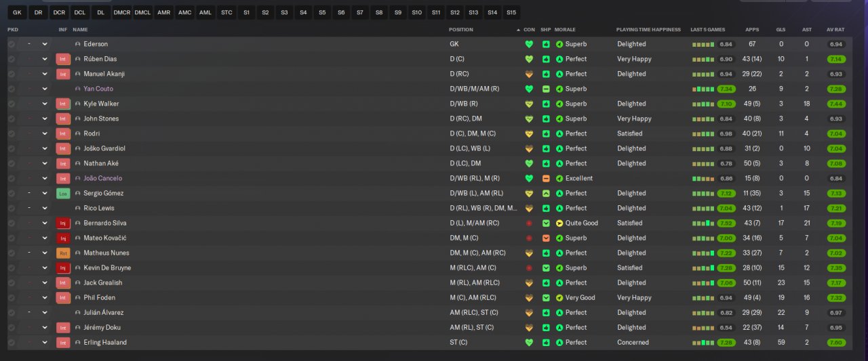Click Matheus Nunes's orange Rst rest badge
The image size is (868, 361).
click(x=63, y=253)
